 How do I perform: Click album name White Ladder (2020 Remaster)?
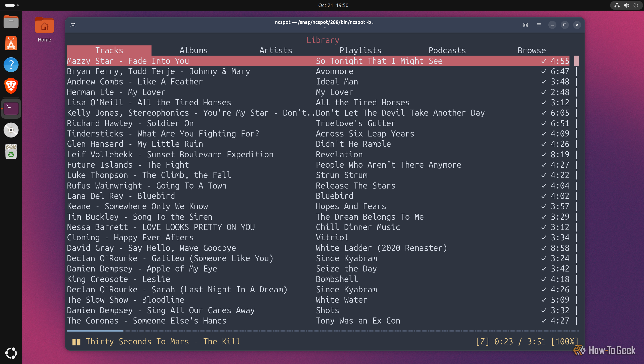[x=381, y=248]
